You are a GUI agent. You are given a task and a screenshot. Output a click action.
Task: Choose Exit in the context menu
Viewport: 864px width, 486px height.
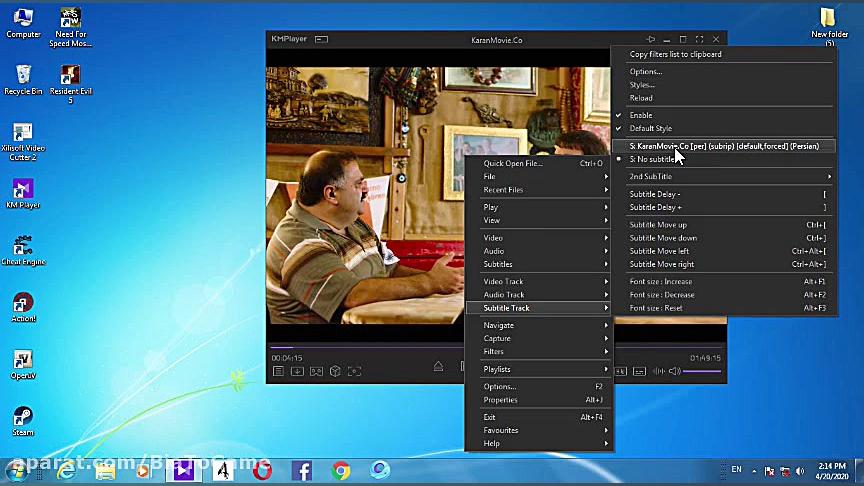(540, 417)
